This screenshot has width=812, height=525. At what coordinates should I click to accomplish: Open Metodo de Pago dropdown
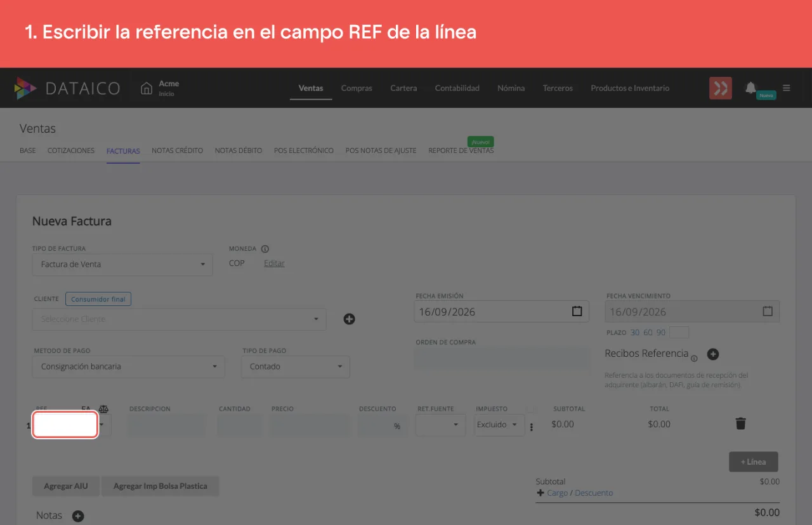coord(129,366)
